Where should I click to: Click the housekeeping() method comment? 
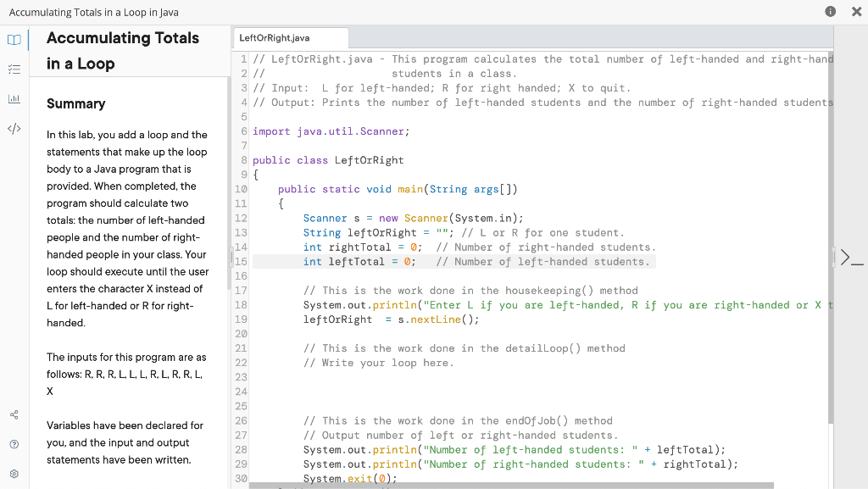(x=470, y=291)
